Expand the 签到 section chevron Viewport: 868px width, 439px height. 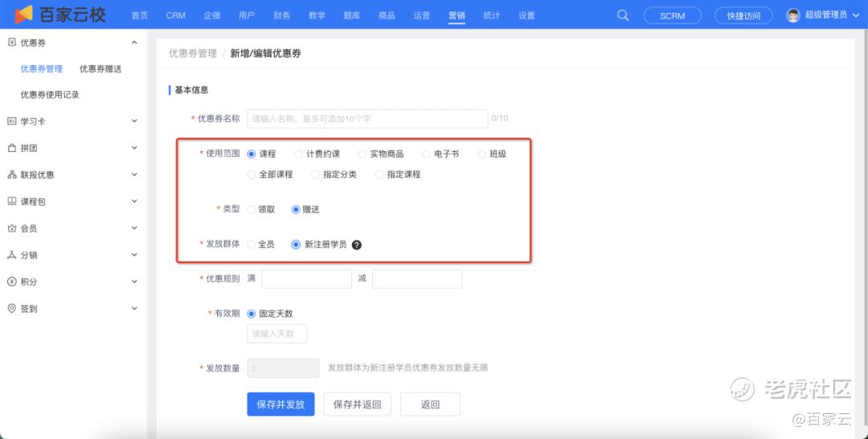click(x=134, y=309)
